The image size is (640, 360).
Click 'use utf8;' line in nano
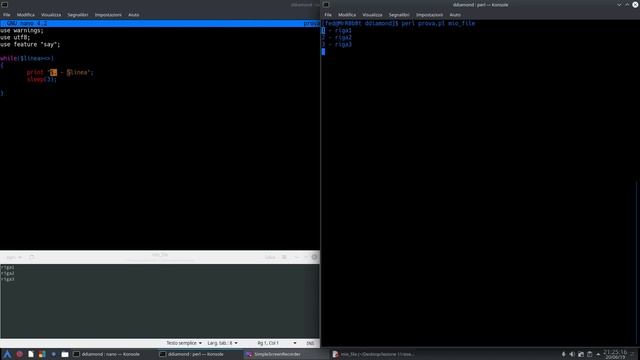pyautogui.click(x=15, y=38)
